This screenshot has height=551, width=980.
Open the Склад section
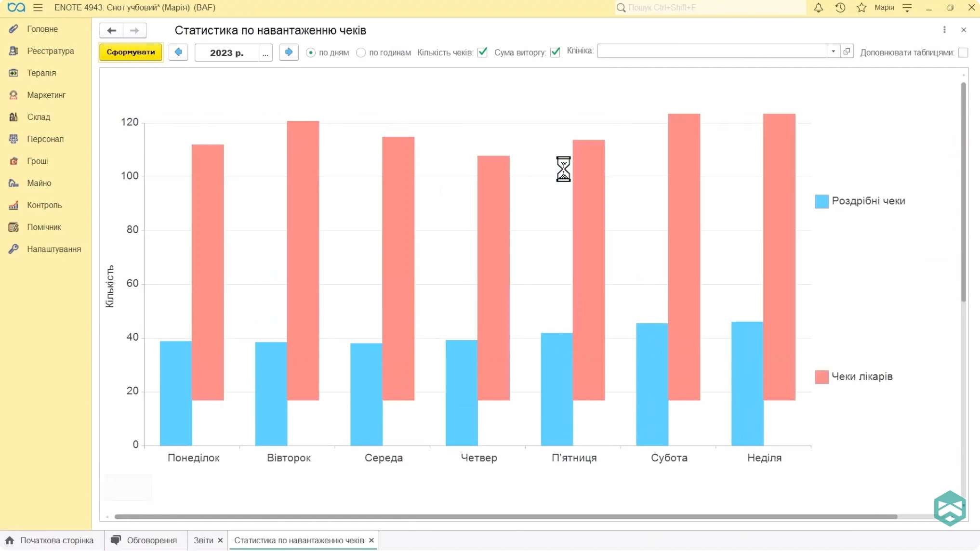pyautogui.click(x=39, y=117)
